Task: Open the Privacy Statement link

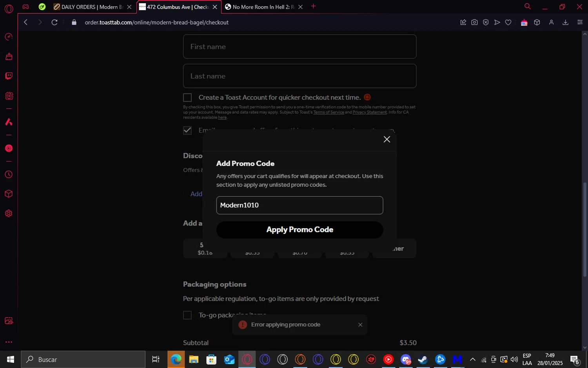Action: (x=370, y=112)
